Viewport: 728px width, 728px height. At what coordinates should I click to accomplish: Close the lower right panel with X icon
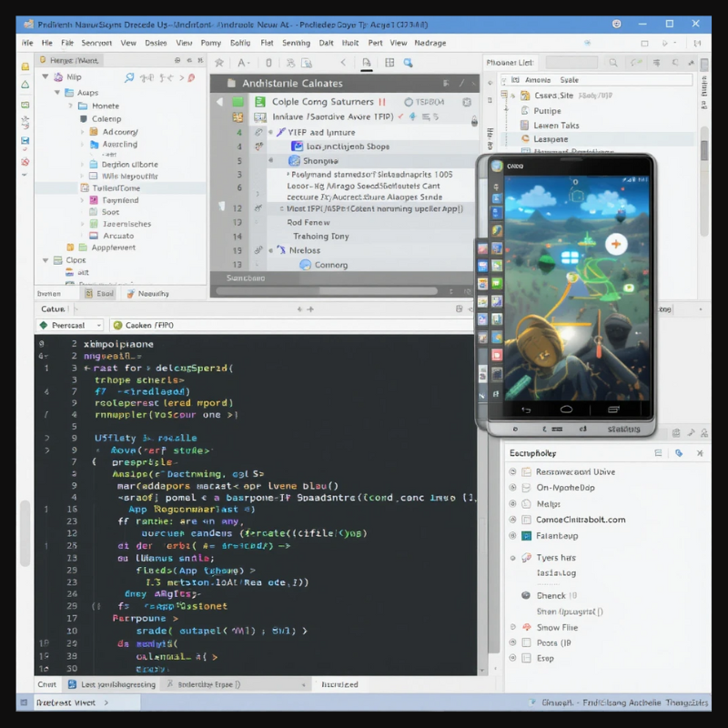click(x=700, y=452)
